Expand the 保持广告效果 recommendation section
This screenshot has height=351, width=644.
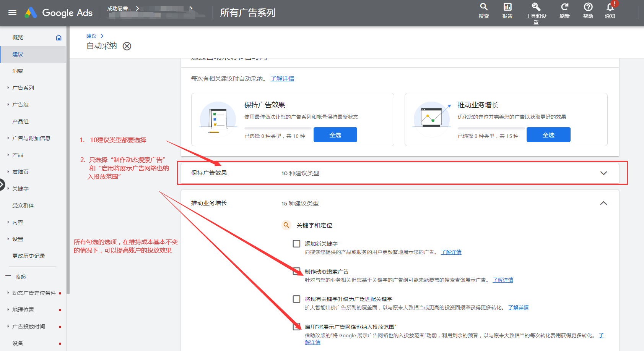point(603,173)
